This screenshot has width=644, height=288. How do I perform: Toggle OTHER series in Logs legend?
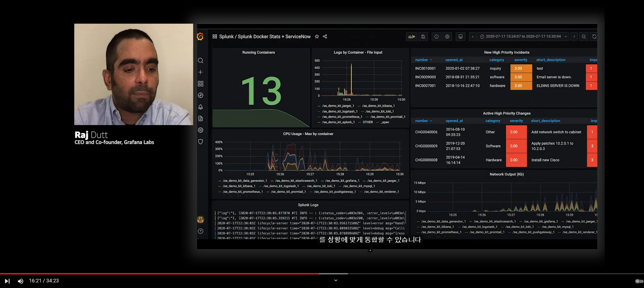click(368, 122)
